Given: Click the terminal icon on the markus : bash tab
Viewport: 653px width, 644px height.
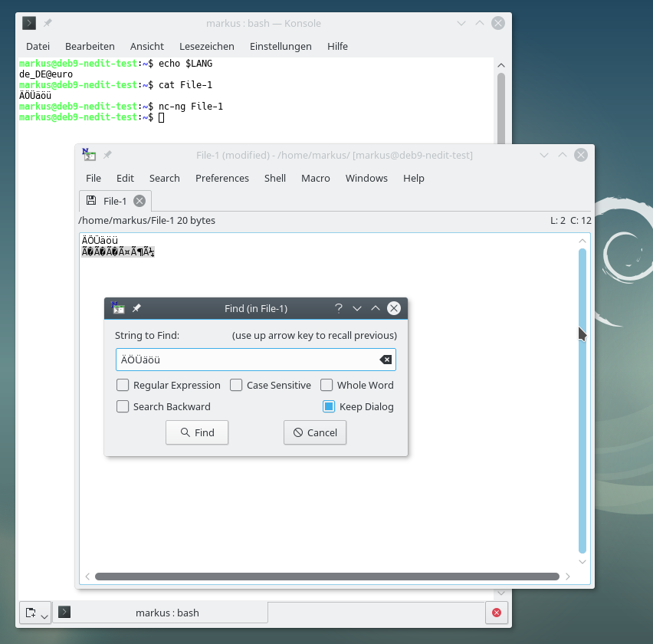Looking at the screenshot, I should (64, 613).
